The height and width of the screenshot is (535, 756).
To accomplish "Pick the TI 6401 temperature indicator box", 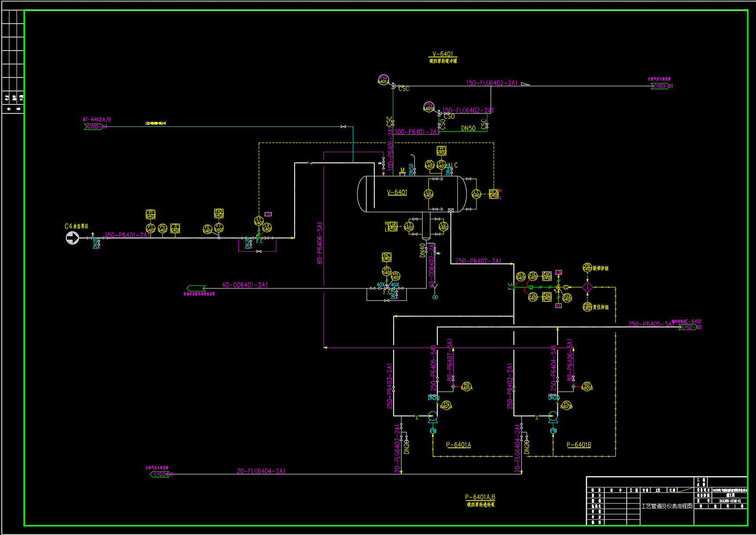I will 175,228.
